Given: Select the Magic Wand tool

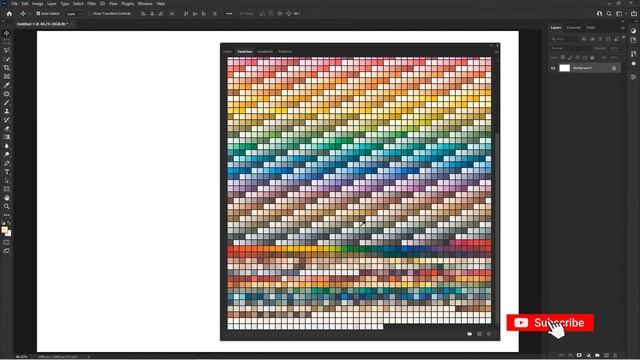Looking at the screenshot, I should [7, 59].
